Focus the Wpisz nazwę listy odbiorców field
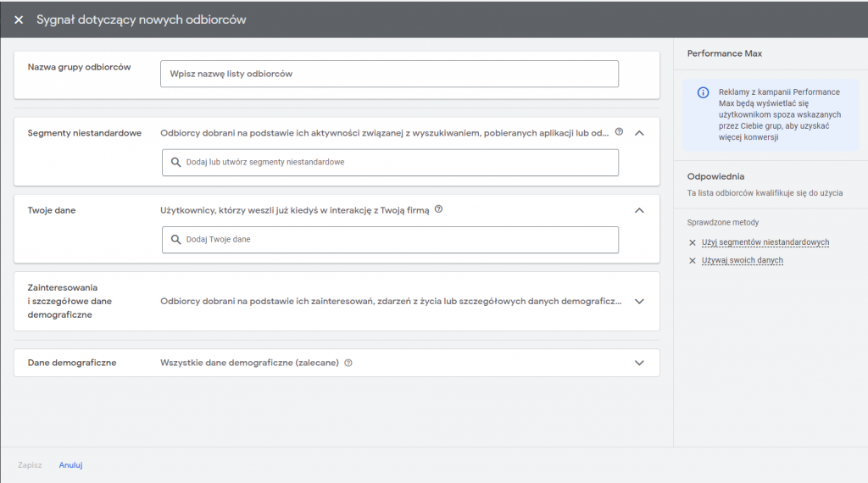 click(389, 74)
